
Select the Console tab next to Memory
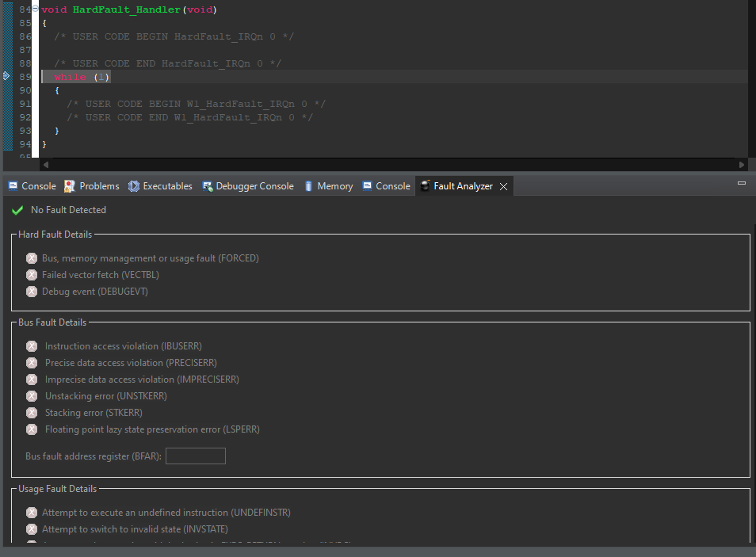point(386,186)
